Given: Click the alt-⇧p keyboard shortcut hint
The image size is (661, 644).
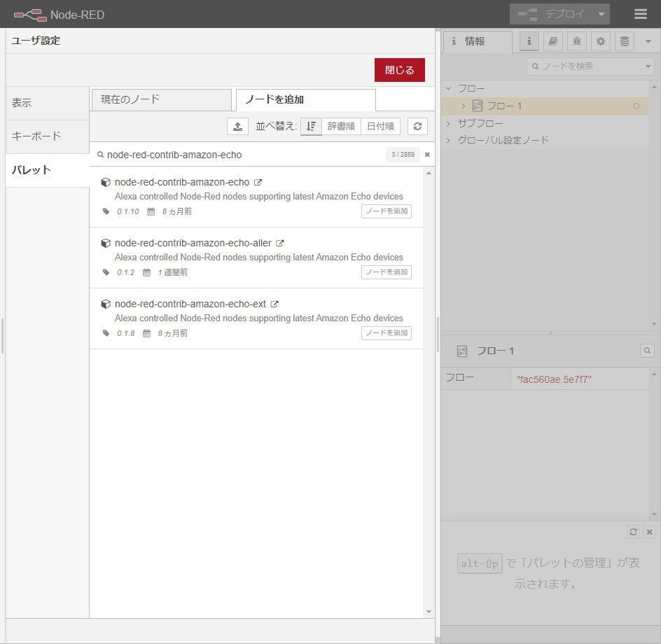Looking at the screenshot, I should pos(480,563).
